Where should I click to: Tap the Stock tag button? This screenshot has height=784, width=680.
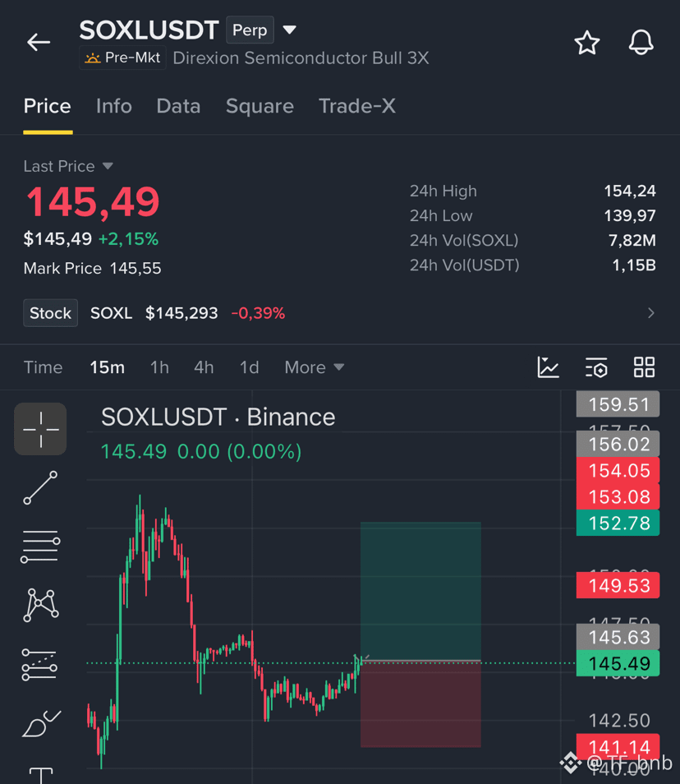coord(50,313)
